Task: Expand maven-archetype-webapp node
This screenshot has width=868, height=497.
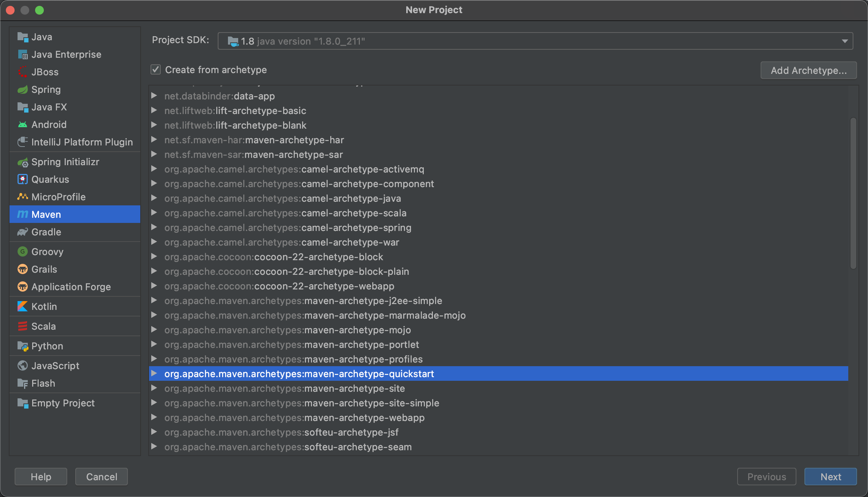Action: point(154,417)
